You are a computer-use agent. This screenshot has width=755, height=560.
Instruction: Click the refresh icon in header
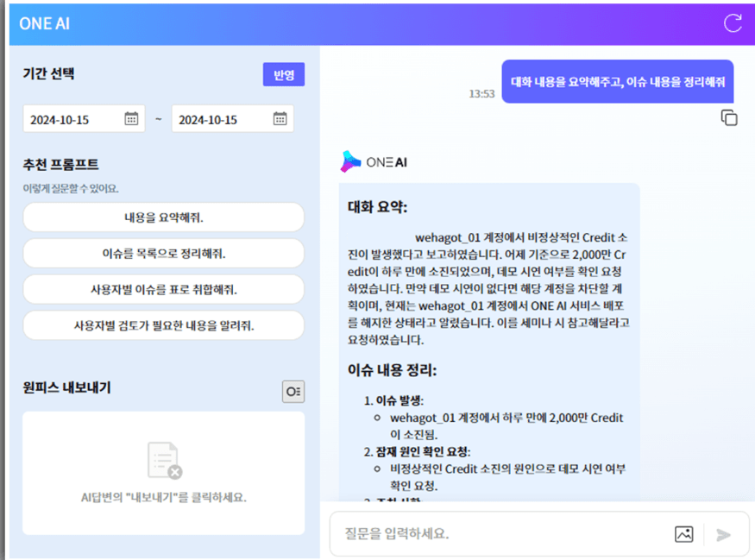[733, 23]
